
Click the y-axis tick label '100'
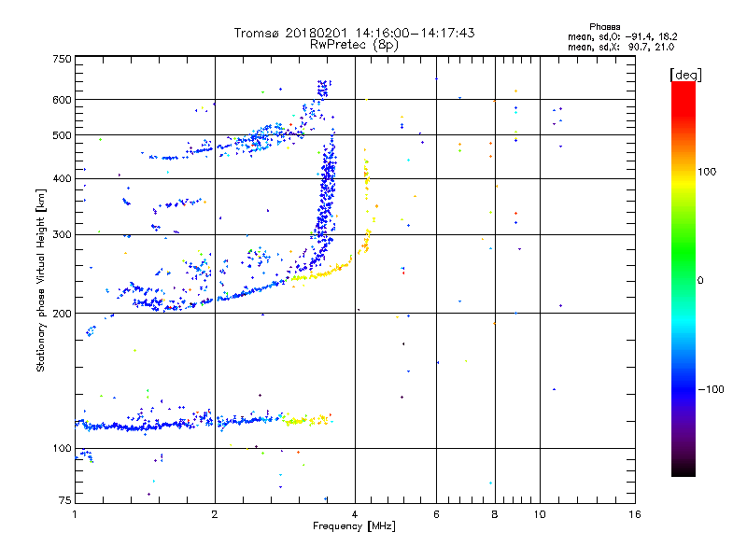pyautogui.click(x=62, y=448)
